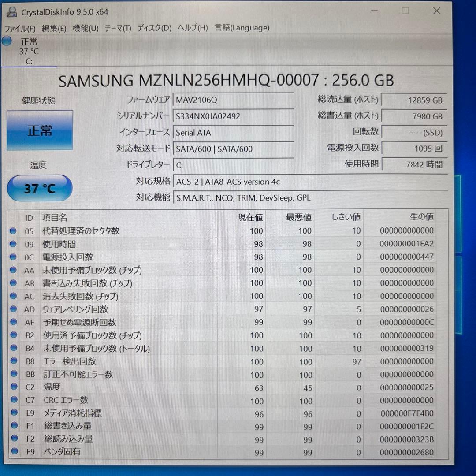Viewport: 476px width, 476px height.
Task: Click the blue dot beside 代替処理済のセクタ数
Action: pos(14,231)
